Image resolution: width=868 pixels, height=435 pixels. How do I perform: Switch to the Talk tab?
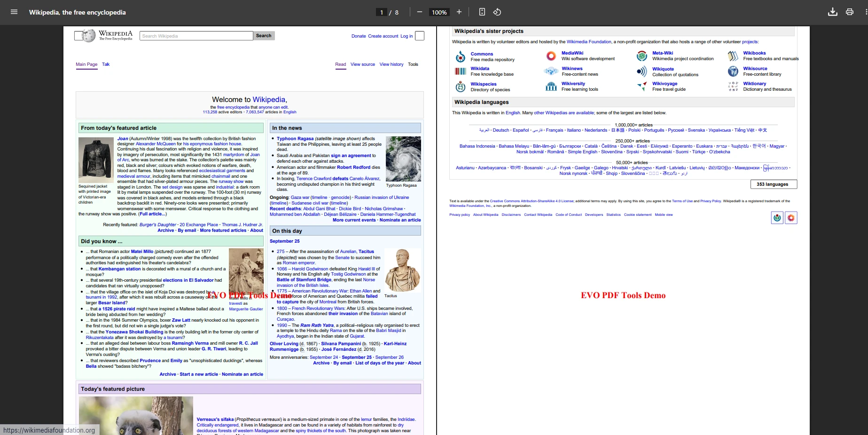(106, 64)
